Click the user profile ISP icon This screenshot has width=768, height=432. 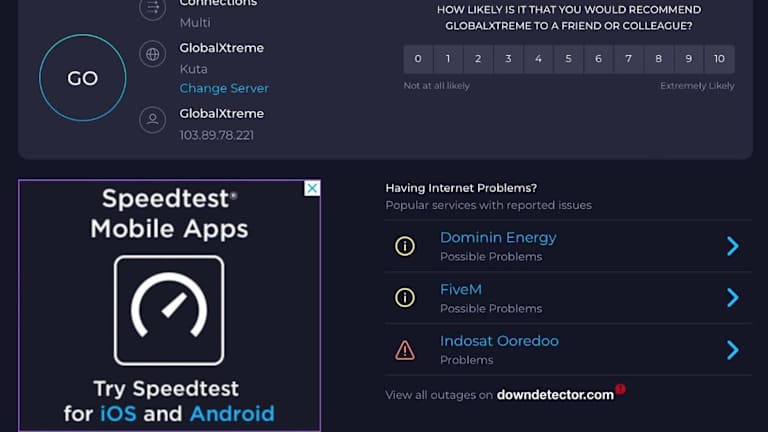[153, 121]
